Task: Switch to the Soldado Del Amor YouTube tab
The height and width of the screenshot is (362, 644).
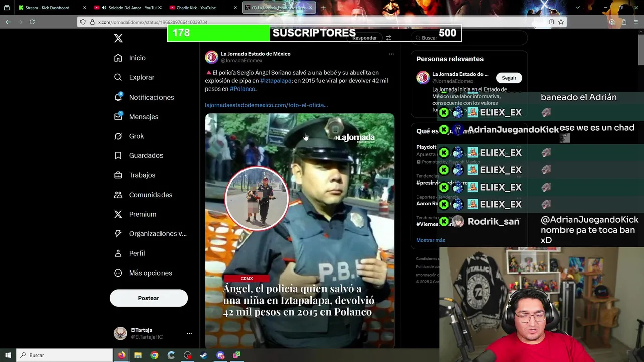Action: tap(129, 8)
